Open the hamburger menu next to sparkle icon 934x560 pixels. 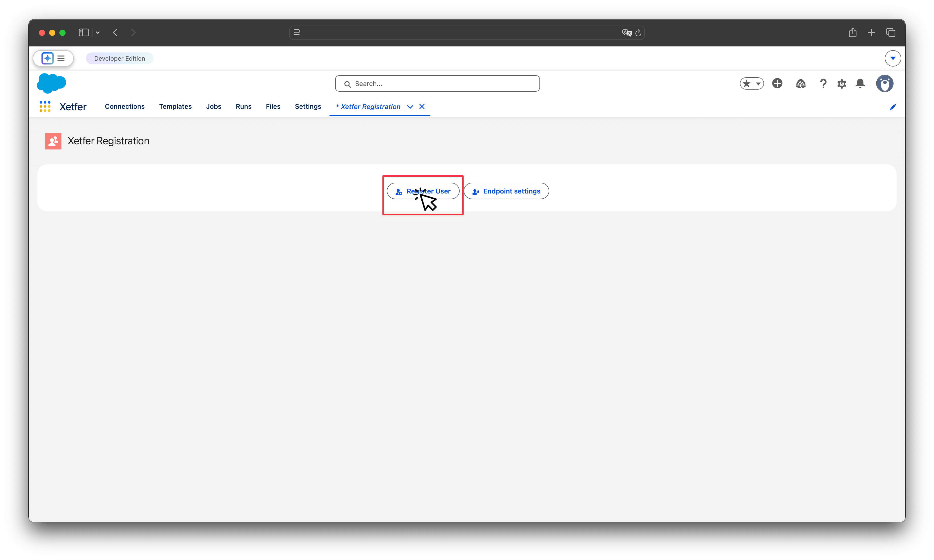[61, 58]
